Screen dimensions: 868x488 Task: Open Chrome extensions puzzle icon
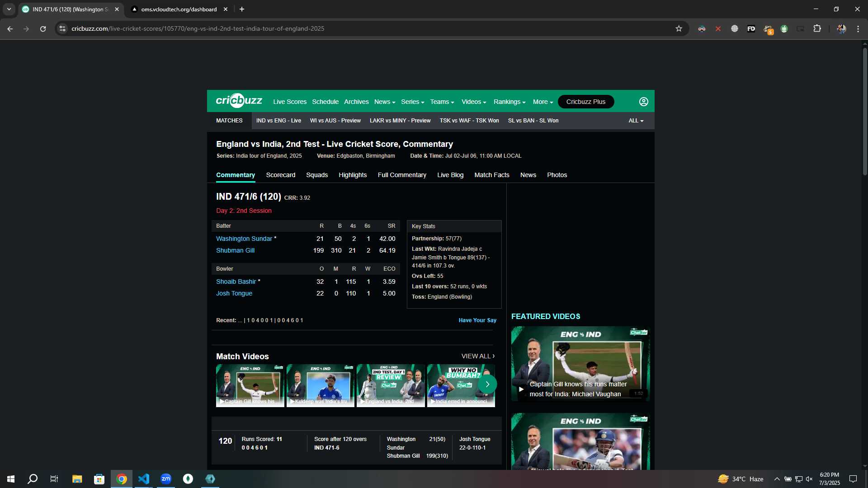pyautogui.click(x=817, y=28)
